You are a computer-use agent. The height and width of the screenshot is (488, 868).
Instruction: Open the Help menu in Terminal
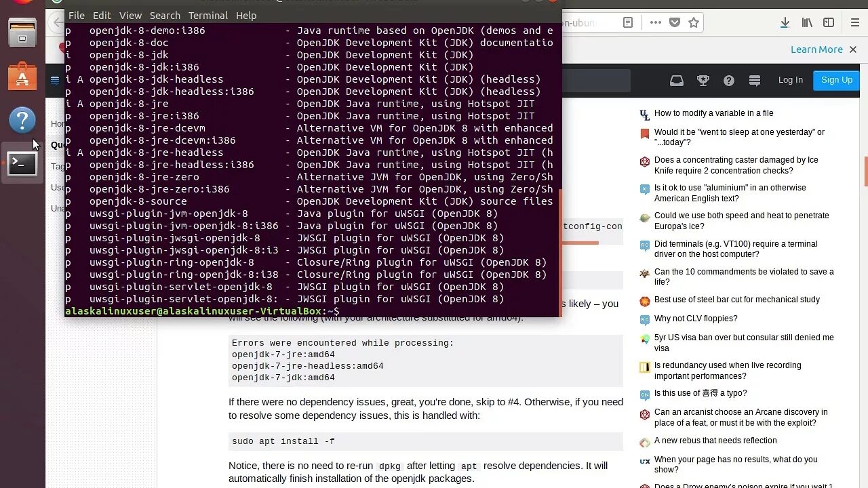246,15
